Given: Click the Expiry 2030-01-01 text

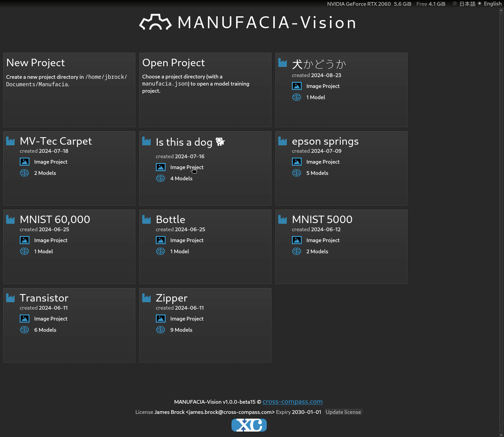Looking at the screenshot, I should [298, 412].
